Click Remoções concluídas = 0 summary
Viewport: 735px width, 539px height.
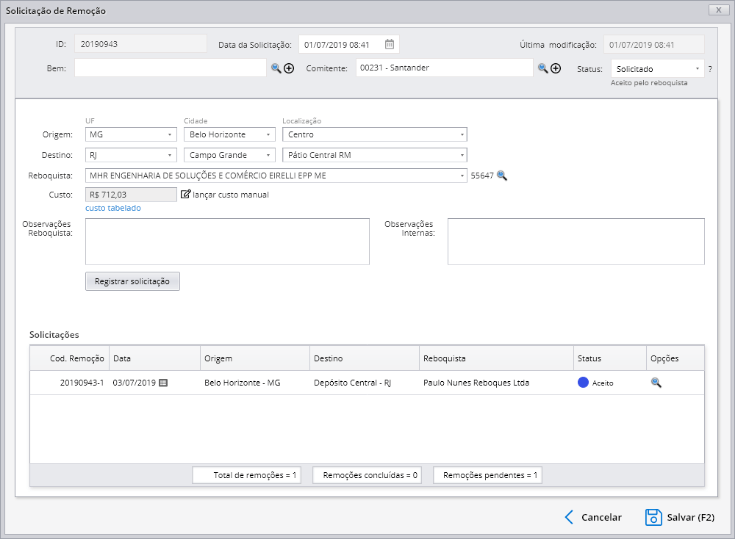(367, 475)
